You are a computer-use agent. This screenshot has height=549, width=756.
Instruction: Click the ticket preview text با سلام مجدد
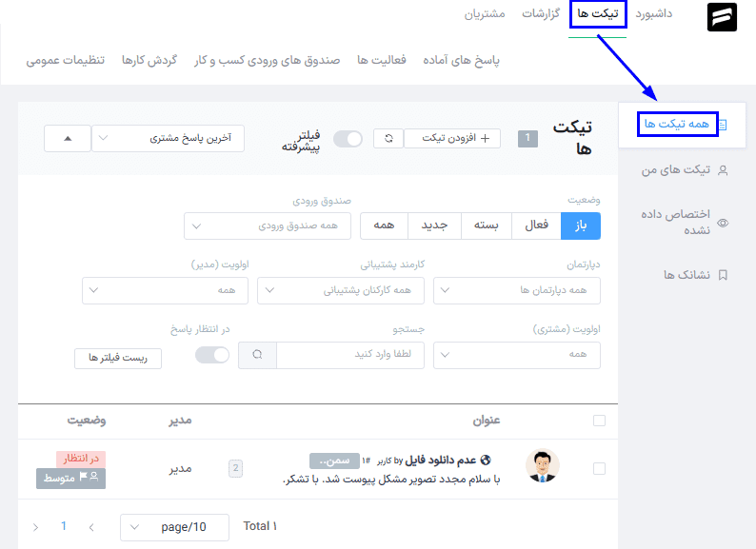click(x=391, y=480)
